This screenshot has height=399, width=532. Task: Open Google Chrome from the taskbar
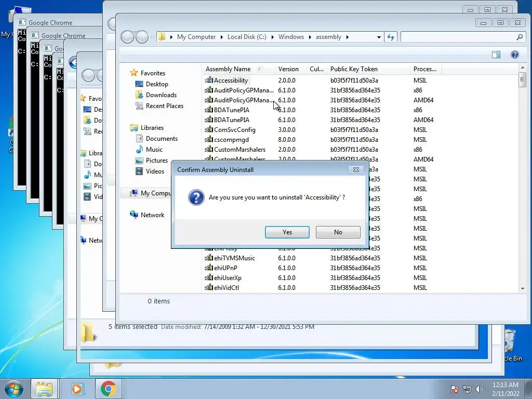[108, 389]
